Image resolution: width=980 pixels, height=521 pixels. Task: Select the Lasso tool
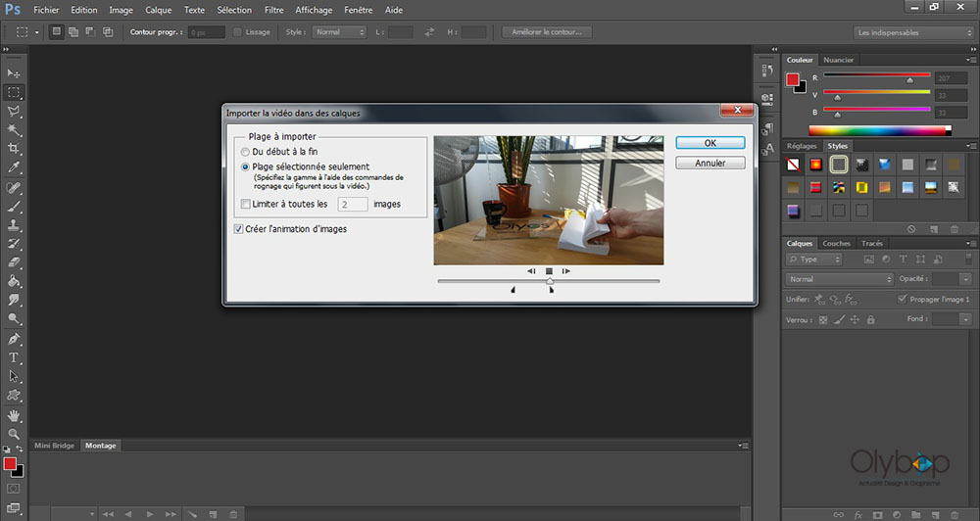point(13,112)
